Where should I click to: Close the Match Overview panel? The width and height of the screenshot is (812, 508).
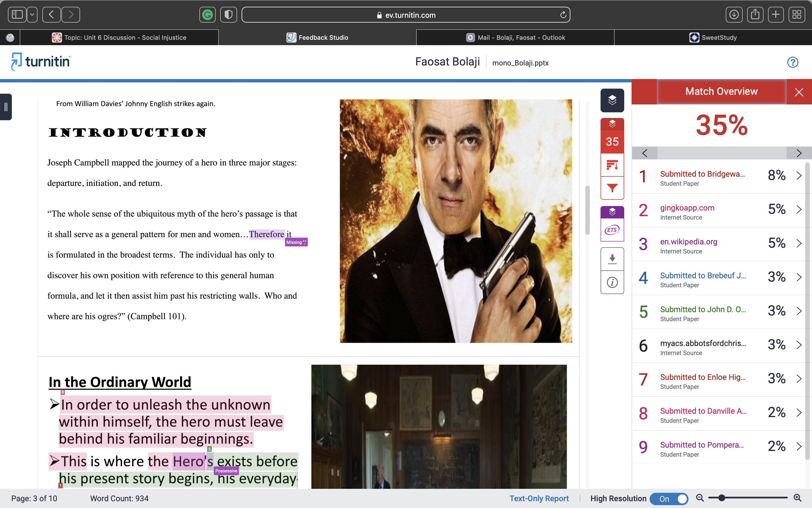click(x=799, y=92)
